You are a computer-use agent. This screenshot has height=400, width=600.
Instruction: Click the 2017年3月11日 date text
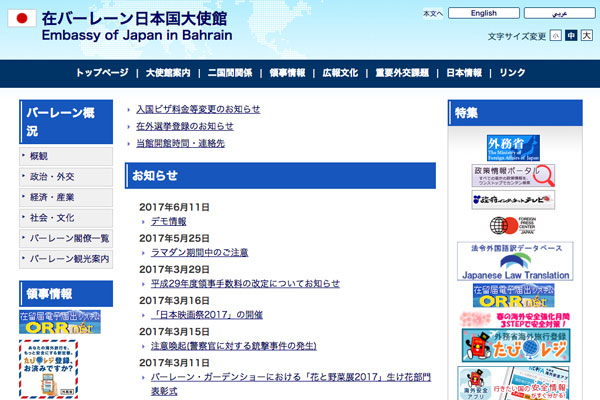click(x=174, y=363)
